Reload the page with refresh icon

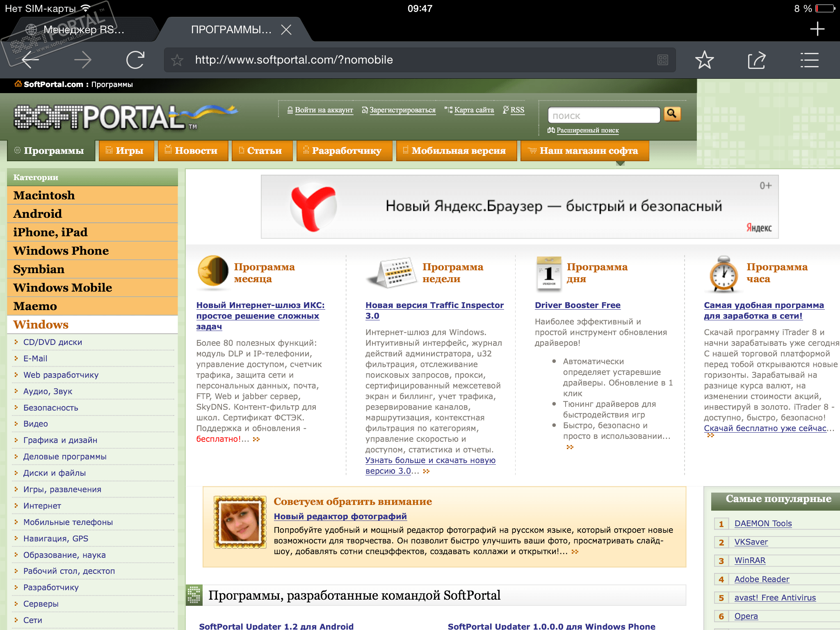coord(135,60)
